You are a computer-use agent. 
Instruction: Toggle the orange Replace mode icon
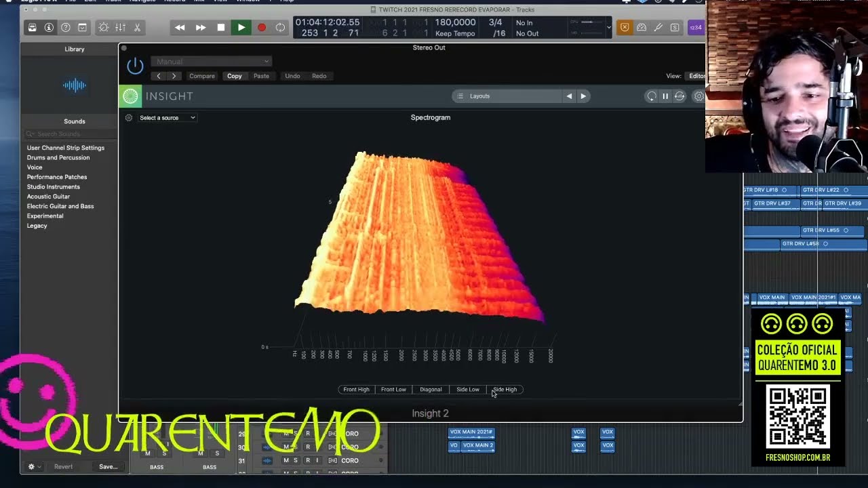tap(625, 28)
